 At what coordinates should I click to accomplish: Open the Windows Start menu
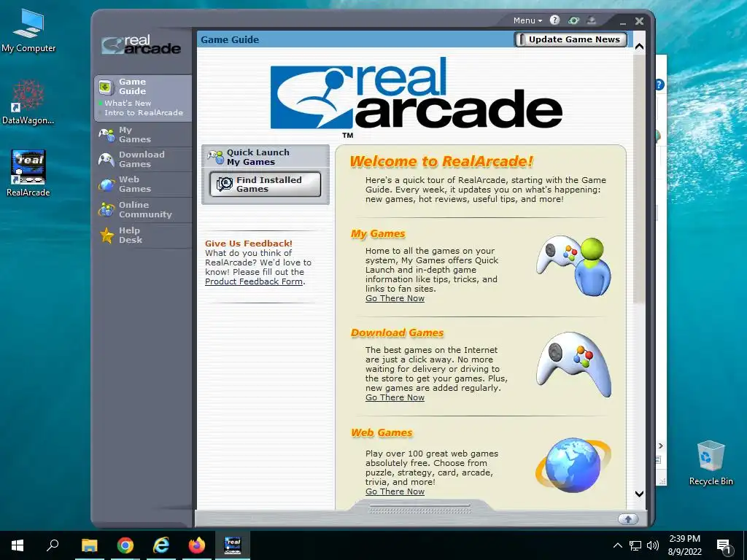(x=18, y=545)
